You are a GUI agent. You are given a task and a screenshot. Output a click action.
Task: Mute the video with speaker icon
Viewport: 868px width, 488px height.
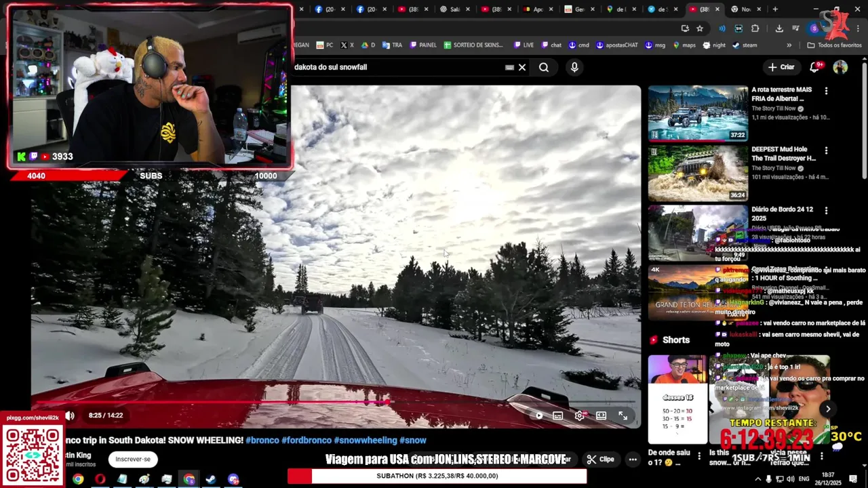[70, 415]
